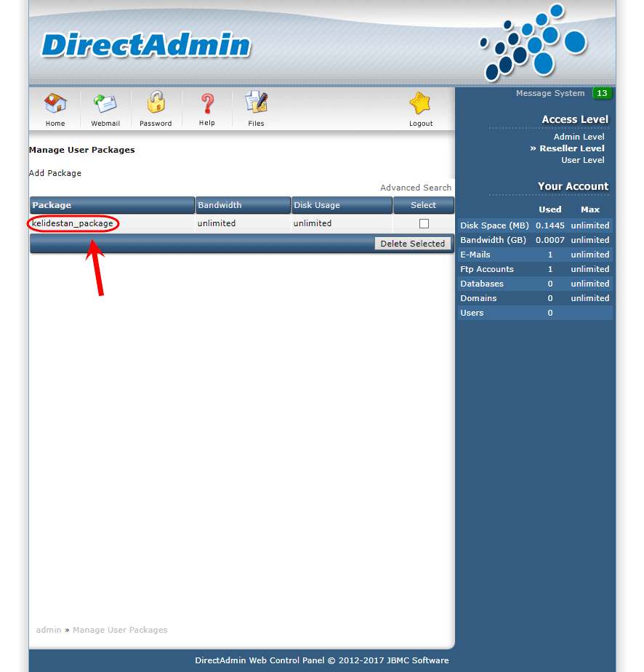Open the kelidestan_package package link
Image resolution: width=644 pixels, height=672 pixels.
tap(73, 223)
